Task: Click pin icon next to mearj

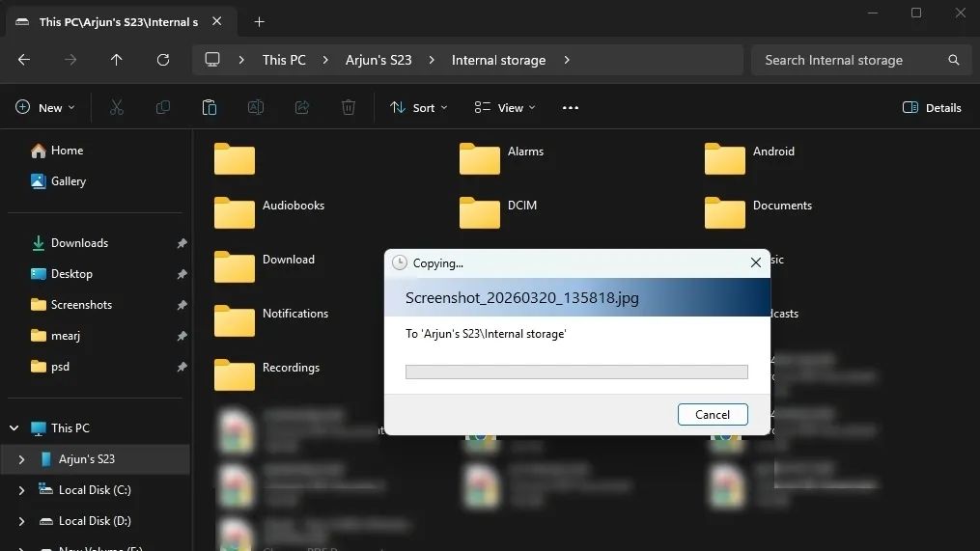Action: click(x=182, y=336)
